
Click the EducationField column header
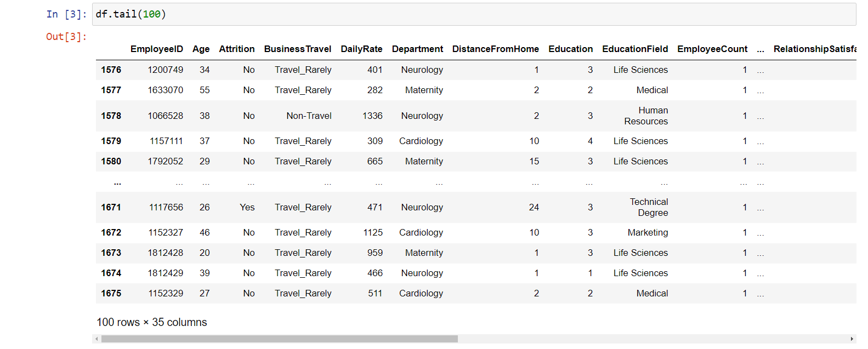(x=635, y=49)
